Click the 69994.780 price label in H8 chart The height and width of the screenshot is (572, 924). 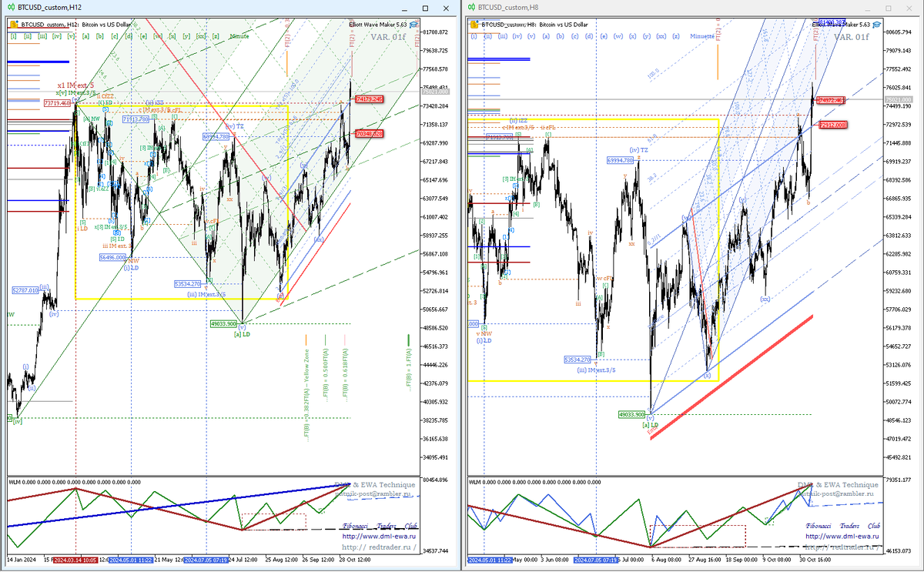621,160
